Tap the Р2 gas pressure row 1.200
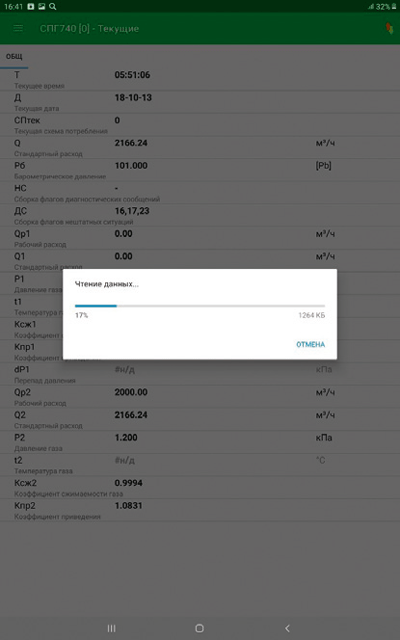The height and width of the screenshot is (640, 400). point(200,442)
